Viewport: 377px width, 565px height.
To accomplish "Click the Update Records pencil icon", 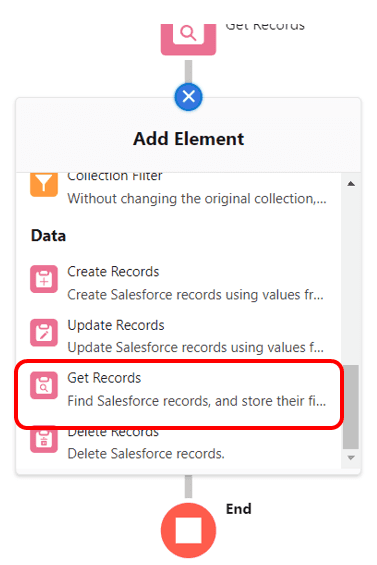I will [44, 333].
